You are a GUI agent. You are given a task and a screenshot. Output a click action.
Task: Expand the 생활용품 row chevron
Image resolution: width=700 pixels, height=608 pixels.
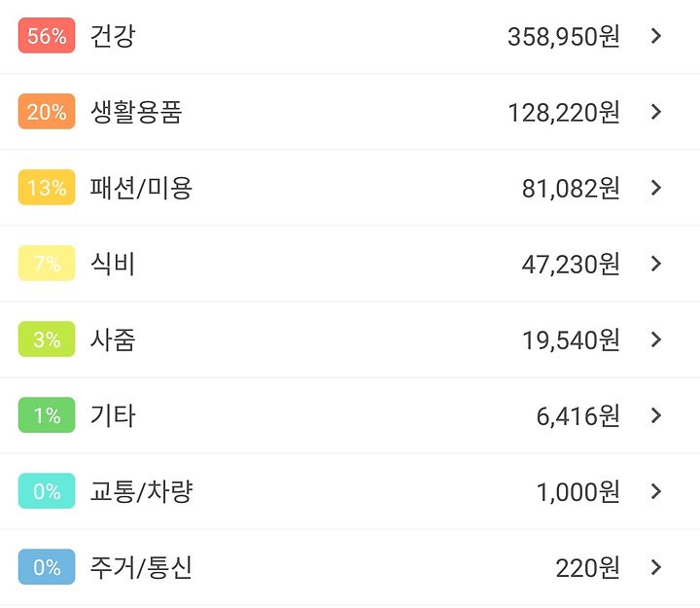click(x=656, y=112)
